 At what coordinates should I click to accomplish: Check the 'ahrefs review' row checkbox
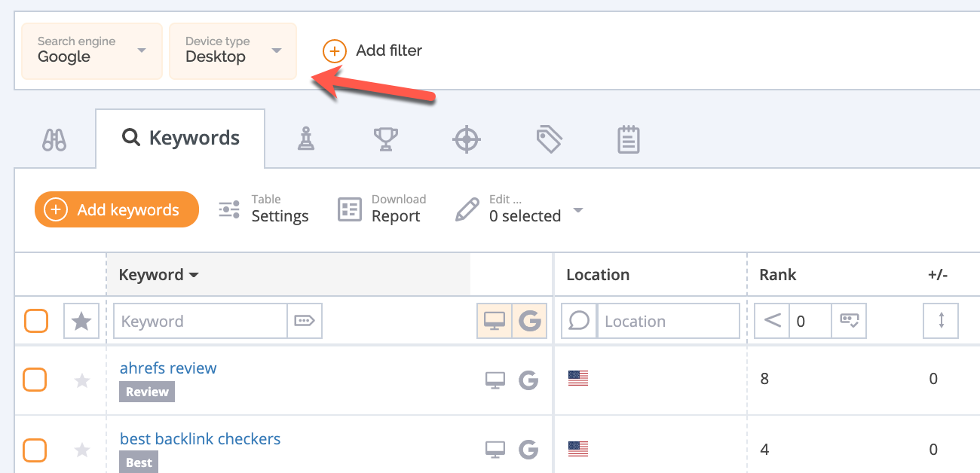click(x=35, y=380)
